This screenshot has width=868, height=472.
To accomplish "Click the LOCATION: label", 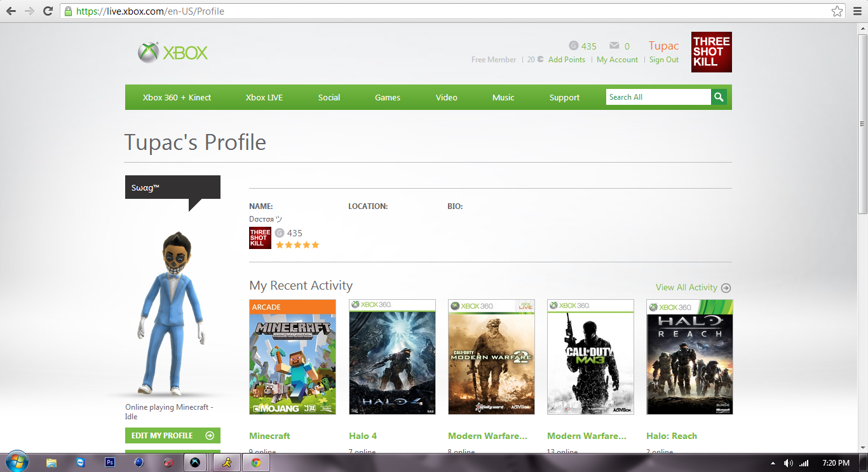I will pyautogui.click(x=368, y=206).
